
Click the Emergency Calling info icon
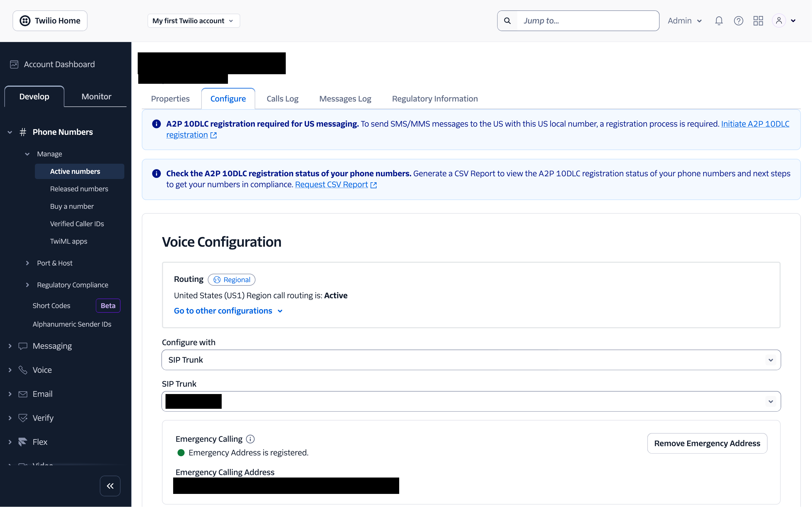[x=250, y=439]
